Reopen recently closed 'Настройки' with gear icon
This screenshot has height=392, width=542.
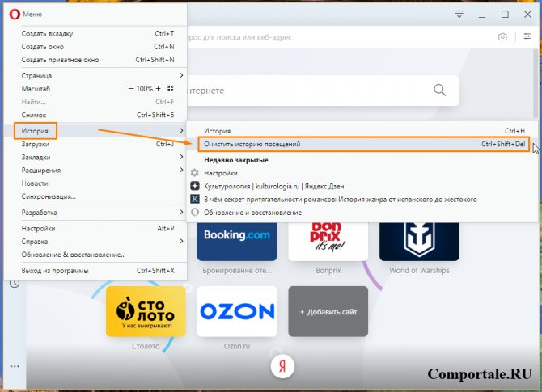click(362, 173)
